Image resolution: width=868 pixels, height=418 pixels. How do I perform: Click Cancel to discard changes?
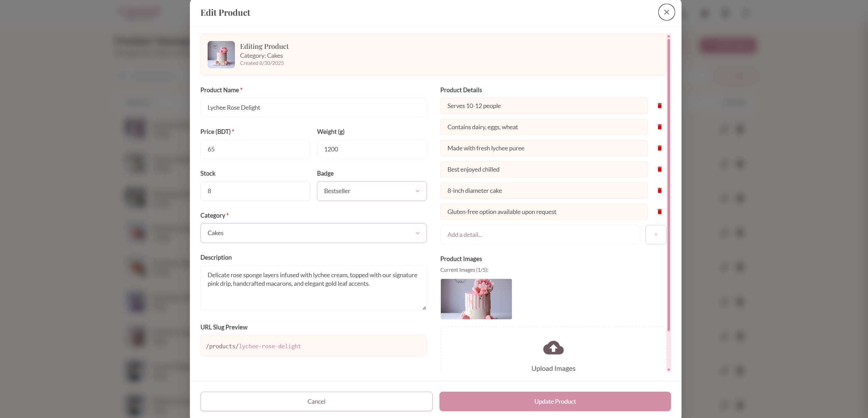(x=316, y=401)
